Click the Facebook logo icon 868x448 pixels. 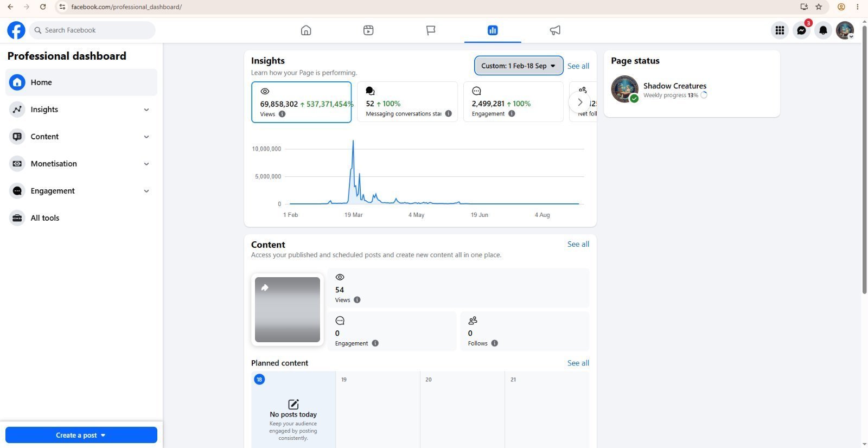16,30
